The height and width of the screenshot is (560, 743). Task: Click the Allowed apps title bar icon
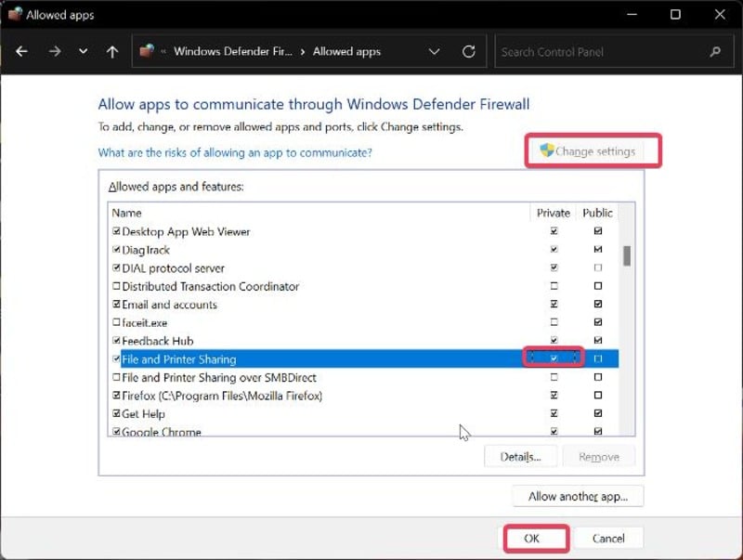click(x=15, y=14)
